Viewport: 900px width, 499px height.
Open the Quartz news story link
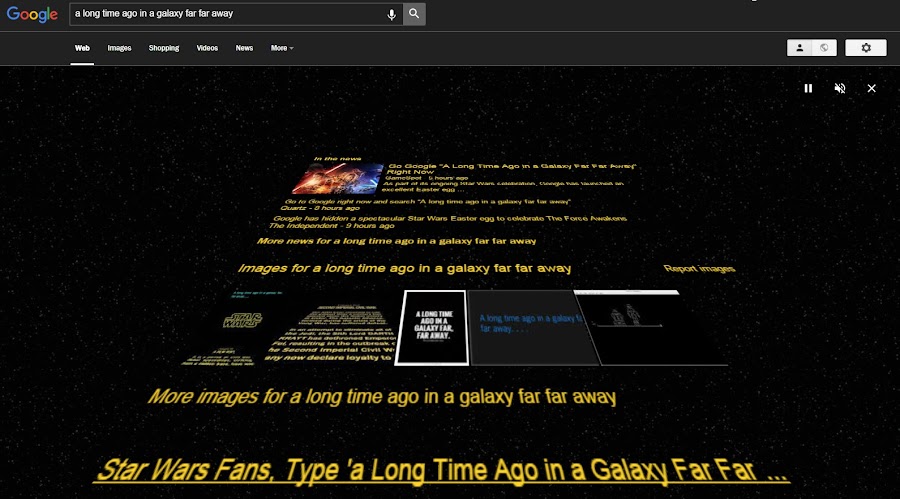tap(428, 202)
